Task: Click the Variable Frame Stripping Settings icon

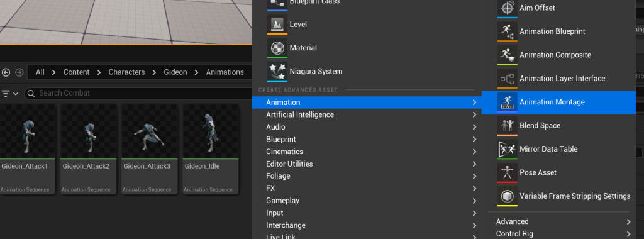Action: tap(508, 196)
